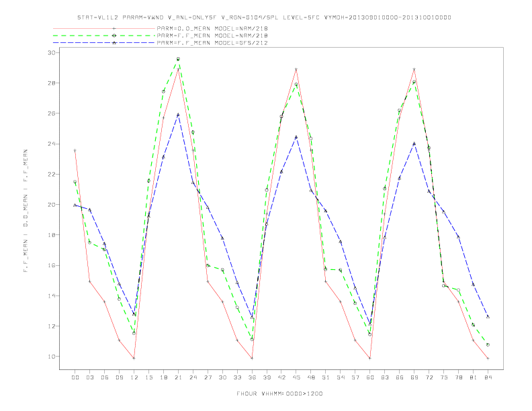Image resolution: width=532 pixels, height=411 pixels.
Task: Click red plus minimum point at hour 12
Action: coord(134,358)
